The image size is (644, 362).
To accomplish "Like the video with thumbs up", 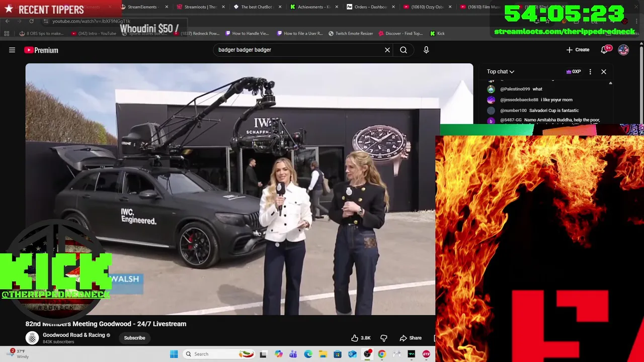I will [361, 338].
